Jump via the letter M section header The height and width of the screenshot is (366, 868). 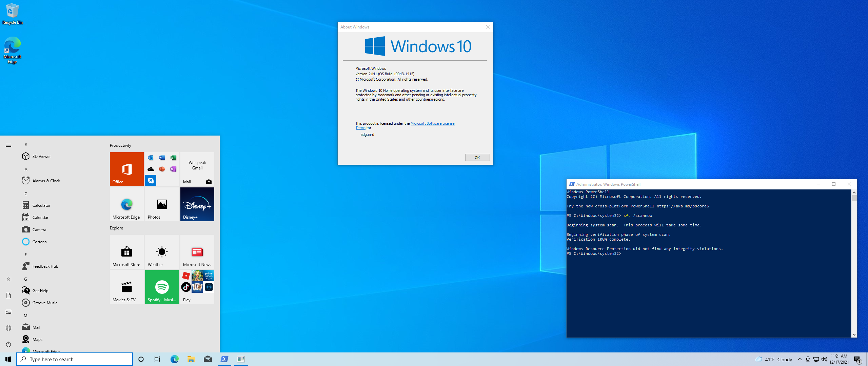tap(26, 316)
